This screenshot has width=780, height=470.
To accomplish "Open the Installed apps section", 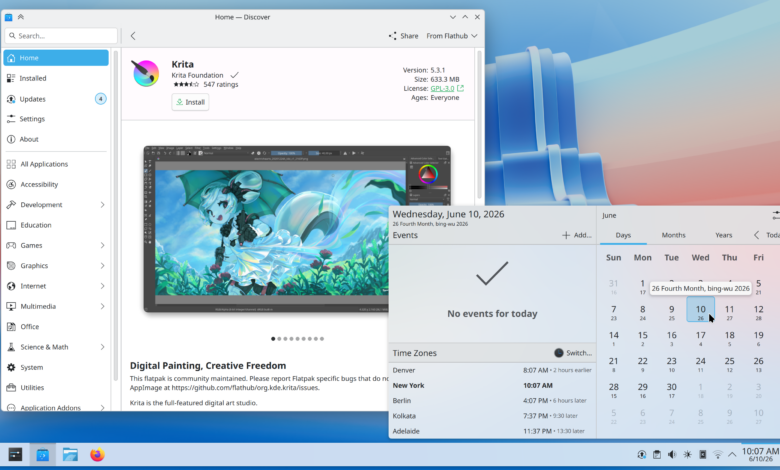I will pyautogui.click(x=56, y=78).
